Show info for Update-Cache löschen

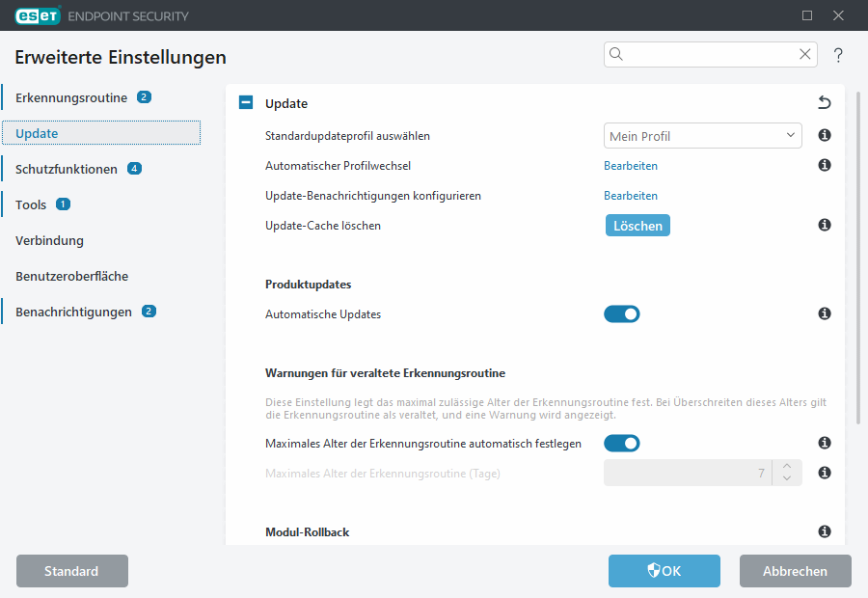825,225
